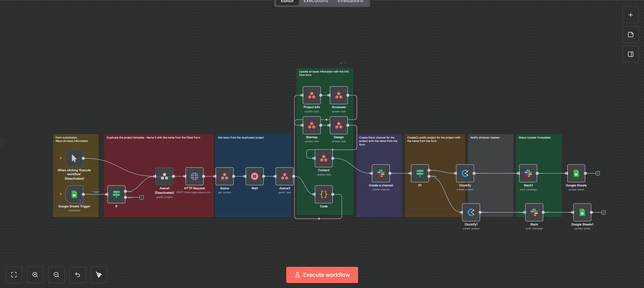Select the Slack1 post message node
644x288 pixels.
(528, 173)
